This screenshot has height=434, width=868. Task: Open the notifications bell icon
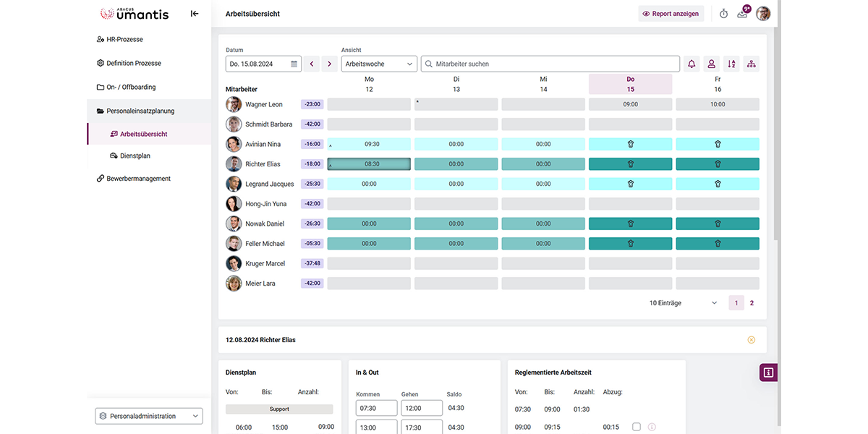(x=691, y=64)
